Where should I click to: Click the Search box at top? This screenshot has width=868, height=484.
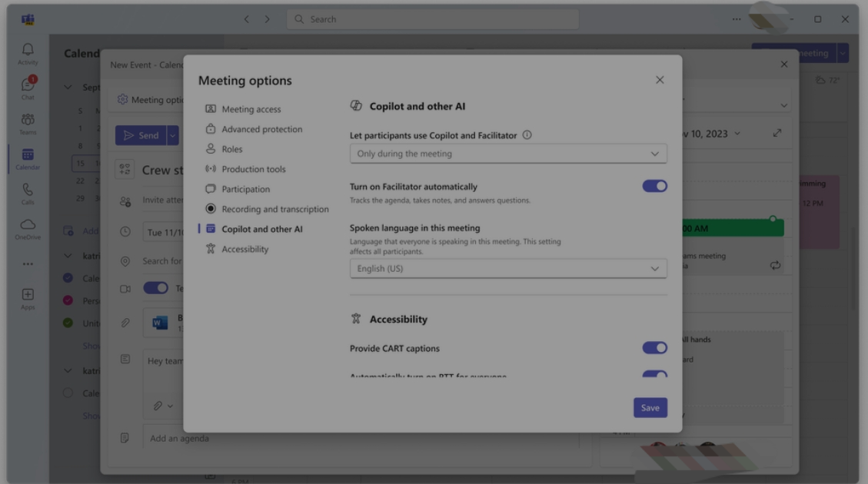[433, 19]
